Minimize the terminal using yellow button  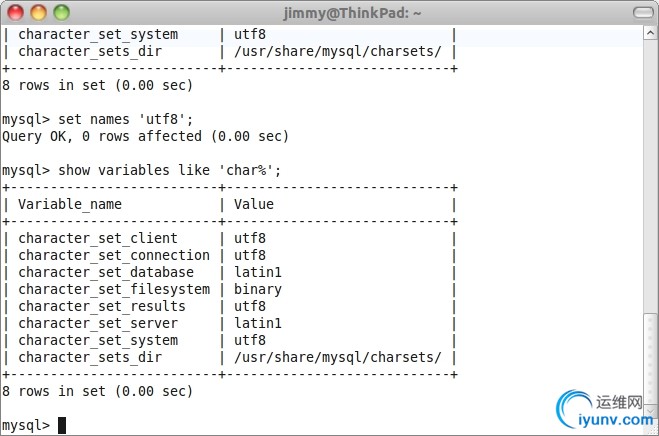[x=39, y=13]
